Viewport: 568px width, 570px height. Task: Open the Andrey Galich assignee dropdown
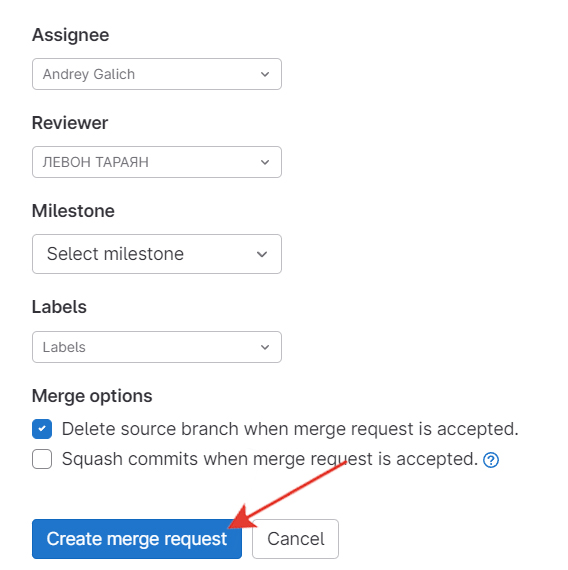click(157, 74)
